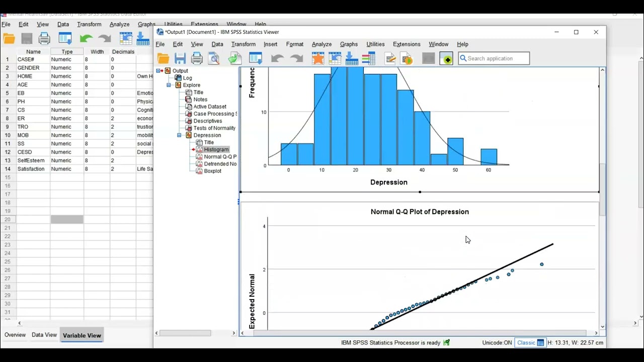Viewport: 644px width, 362px height.
Task: Click the green plus toolbar icon in Viewer
Action: point(446,59)
